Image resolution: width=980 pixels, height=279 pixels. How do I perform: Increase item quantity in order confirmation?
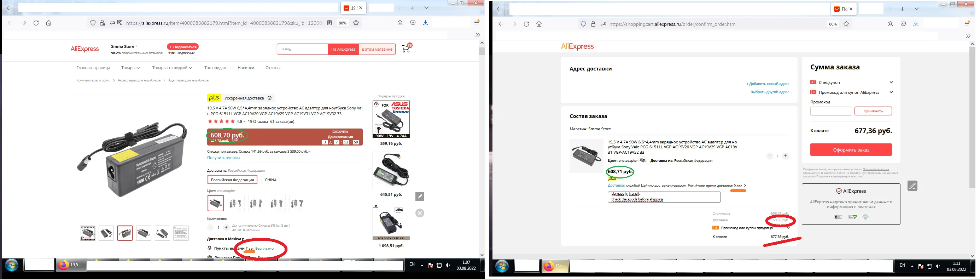[786, 155]
